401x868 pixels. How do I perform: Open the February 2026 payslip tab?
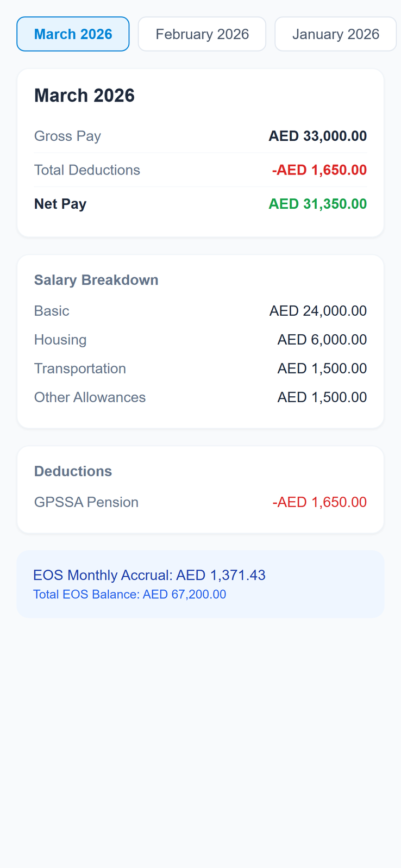202,34
